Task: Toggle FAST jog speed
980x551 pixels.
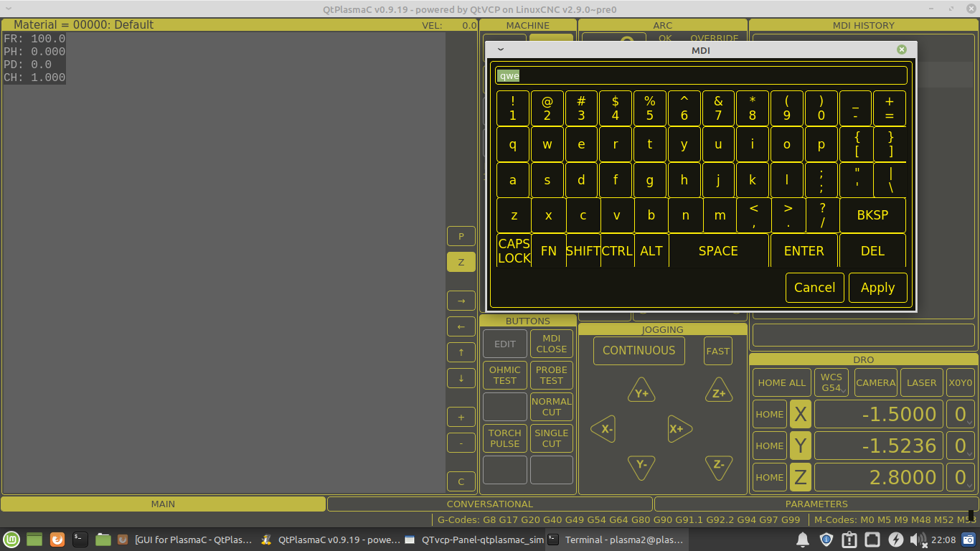Action: (718, 351)
